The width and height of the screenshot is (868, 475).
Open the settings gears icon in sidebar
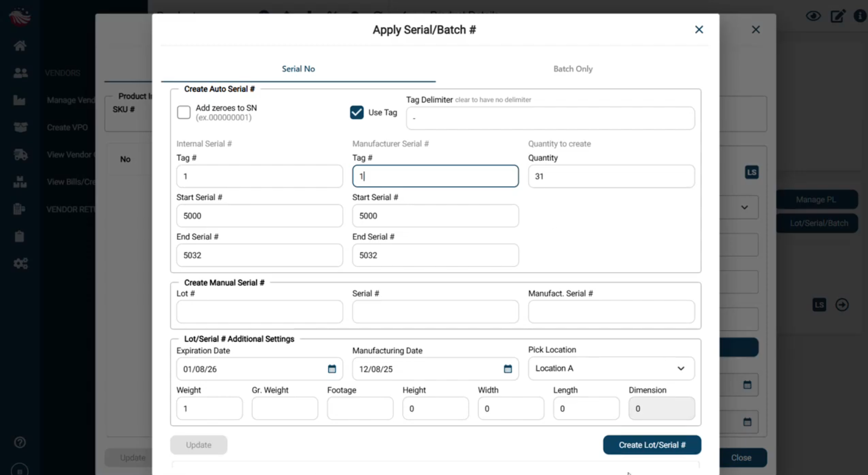20,264
